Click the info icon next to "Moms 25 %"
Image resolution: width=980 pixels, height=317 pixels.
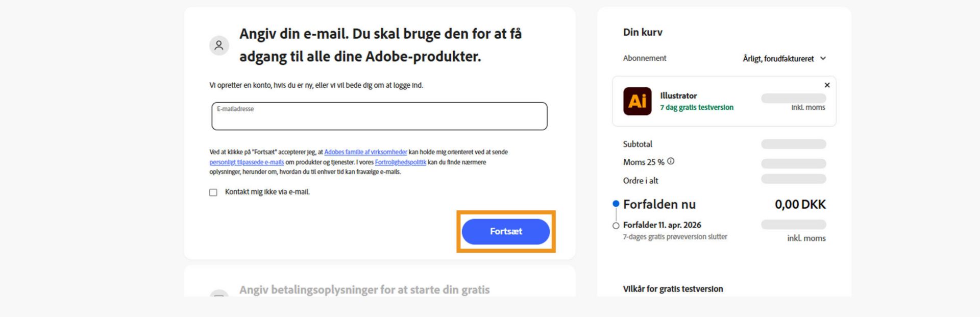coord(671,161)
